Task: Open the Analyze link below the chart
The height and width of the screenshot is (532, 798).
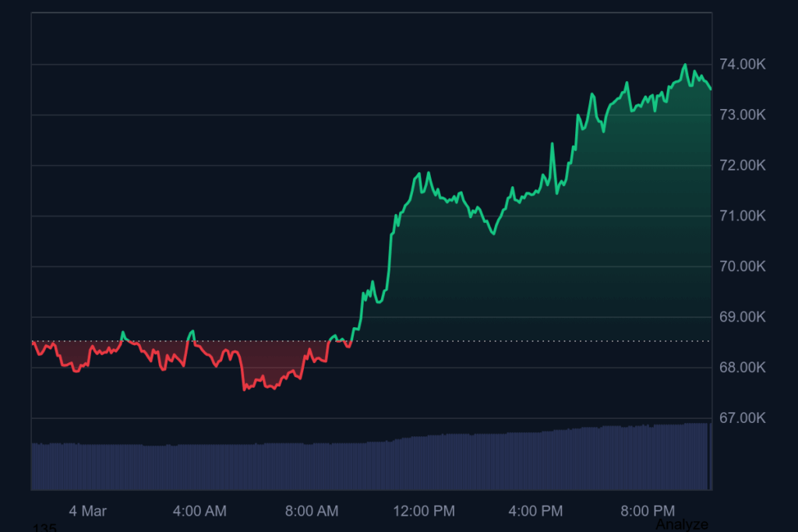Action: [x=681, y=524]
